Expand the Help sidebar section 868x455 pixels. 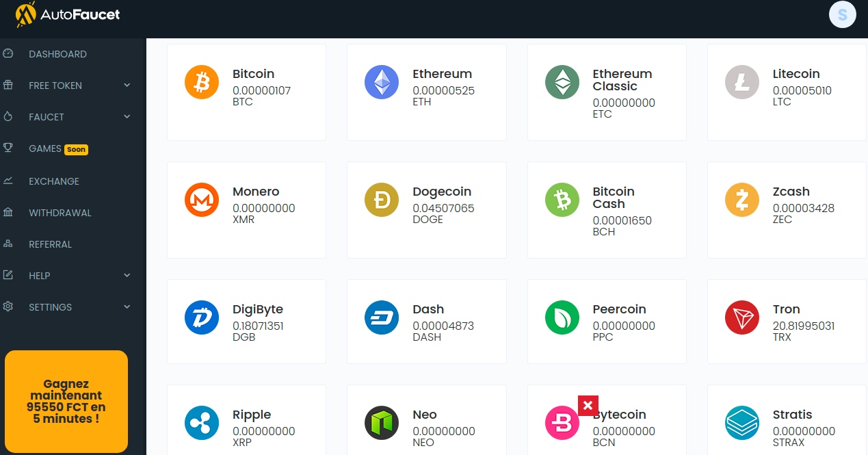tap(127, 276)
